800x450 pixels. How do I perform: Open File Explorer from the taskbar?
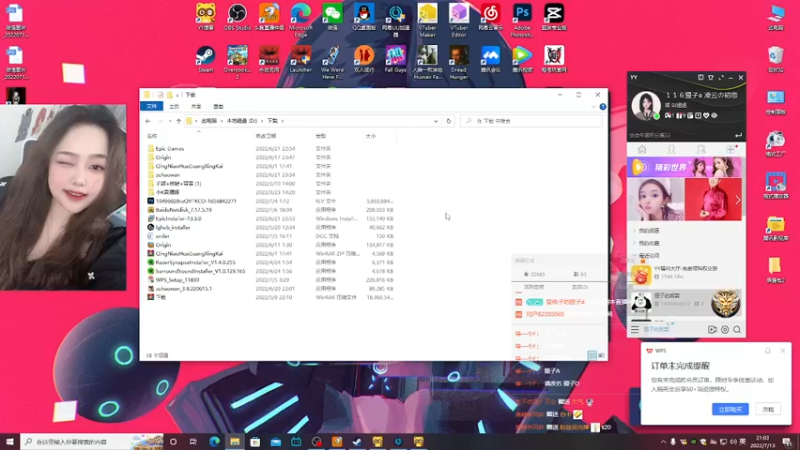pos(235,441)
